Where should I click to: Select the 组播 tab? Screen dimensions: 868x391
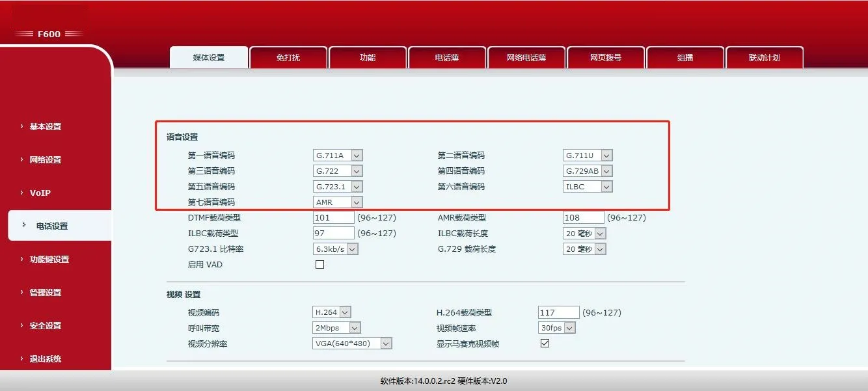click(685, 57)
